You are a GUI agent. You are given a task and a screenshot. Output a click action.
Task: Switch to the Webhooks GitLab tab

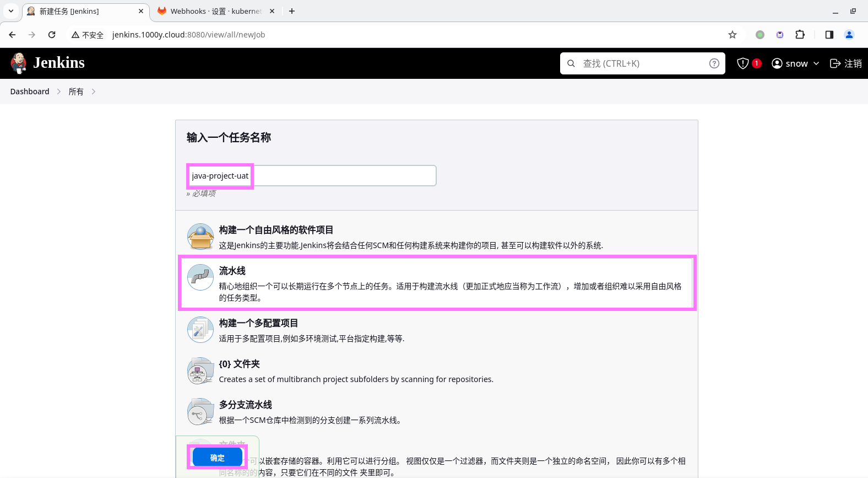(216, 11)
